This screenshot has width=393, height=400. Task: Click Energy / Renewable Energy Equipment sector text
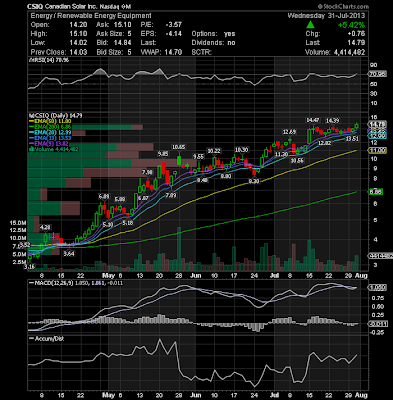[91, 16]
